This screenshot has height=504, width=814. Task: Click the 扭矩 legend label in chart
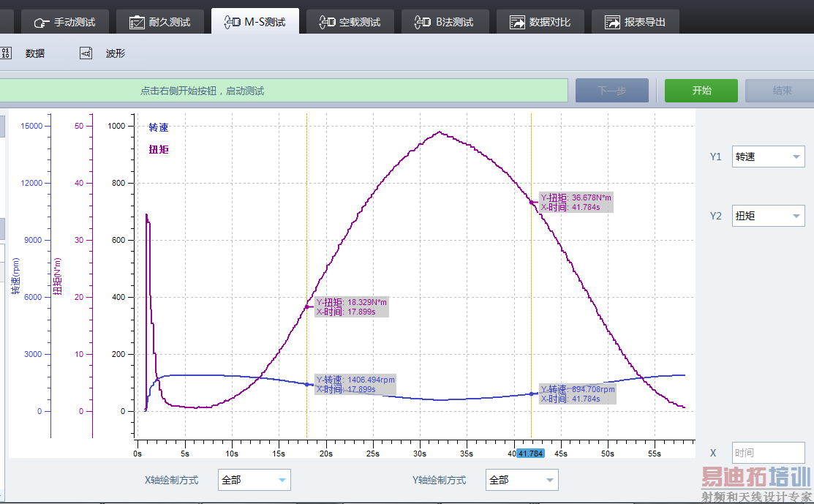[159, 149]
